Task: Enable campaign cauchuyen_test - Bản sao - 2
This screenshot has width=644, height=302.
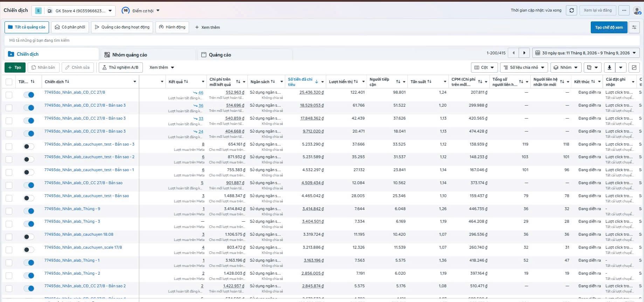Action: (29, 159)
